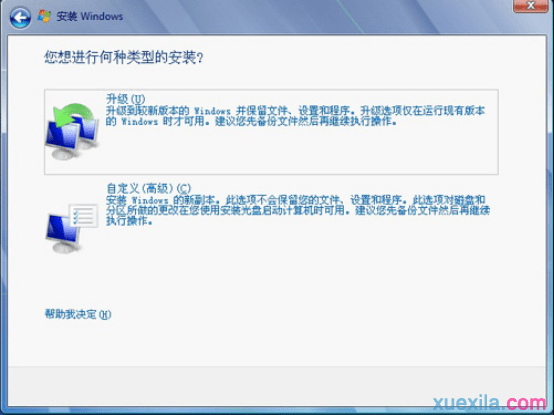This screenshot has height=415, width=554.
Task: Go back using the blue arrow button
Action: pos(20,17)
